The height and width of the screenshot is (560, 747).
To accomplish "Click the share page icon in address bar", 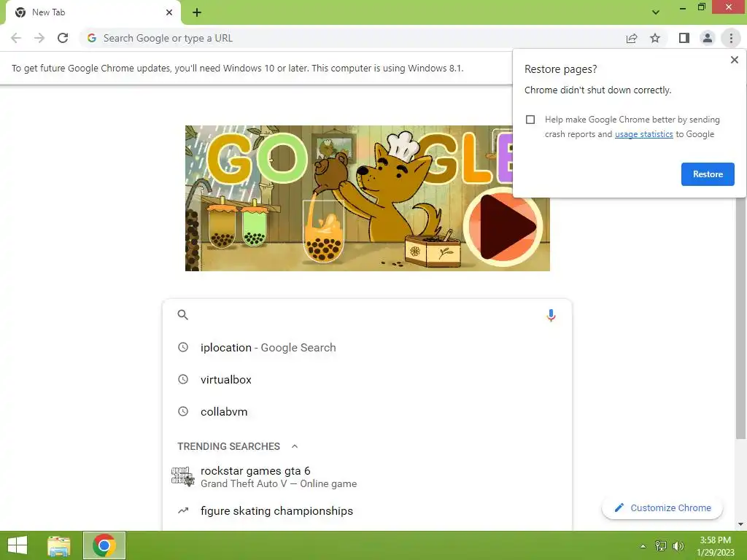I will pos(632,38).
